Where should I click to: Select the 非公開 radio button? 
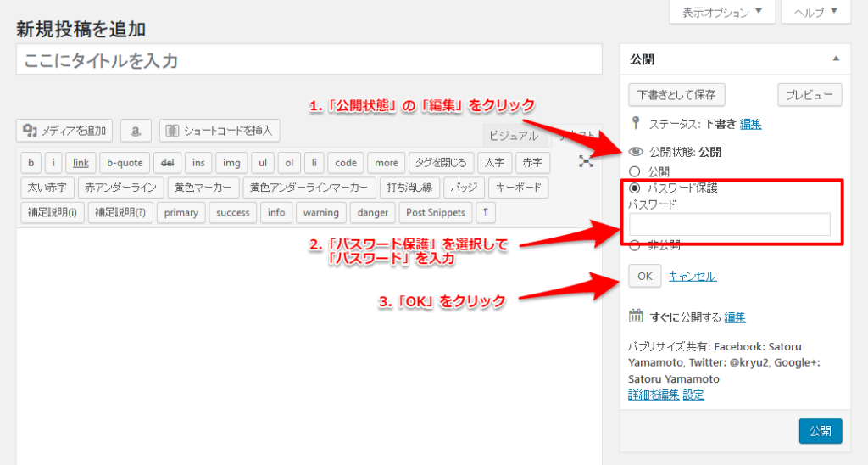pyautogui.click(x=634, y=246)
